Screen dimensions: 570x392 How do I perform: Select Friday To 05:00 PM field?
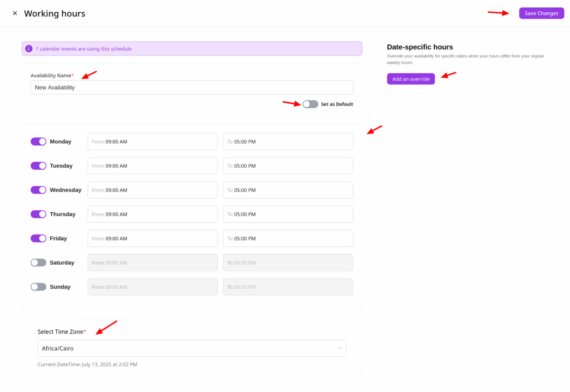288,239
